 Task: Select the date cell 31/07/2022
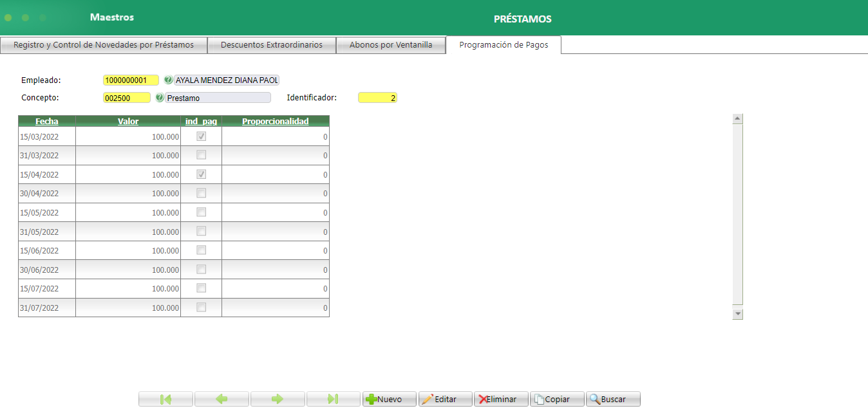click(x=47, y=308)
